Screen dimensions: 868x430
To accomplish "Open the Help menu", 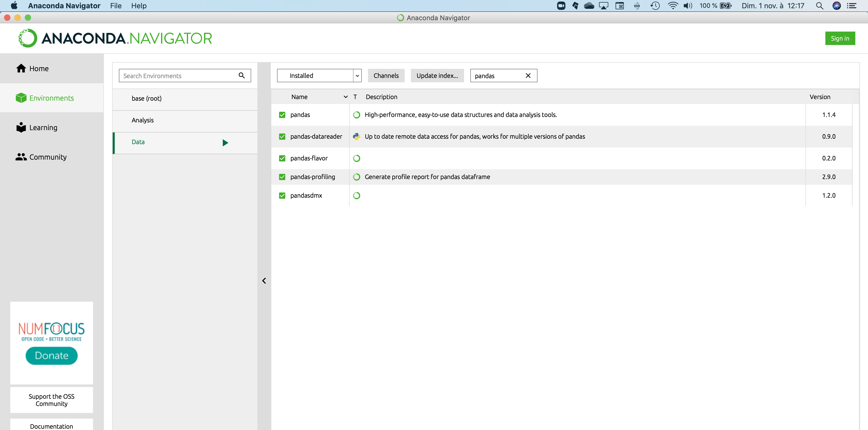I will coord(139,6).
